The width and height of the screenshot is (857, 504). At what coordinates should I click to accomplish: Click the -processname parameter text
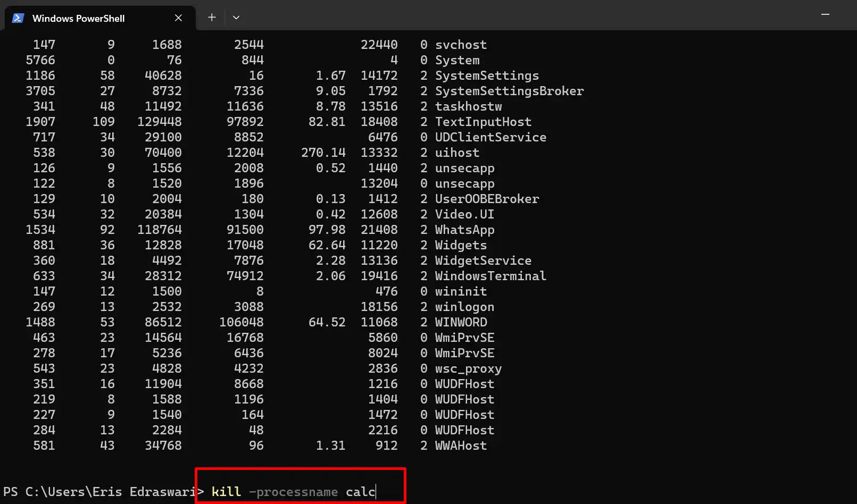tap(294, 492)
